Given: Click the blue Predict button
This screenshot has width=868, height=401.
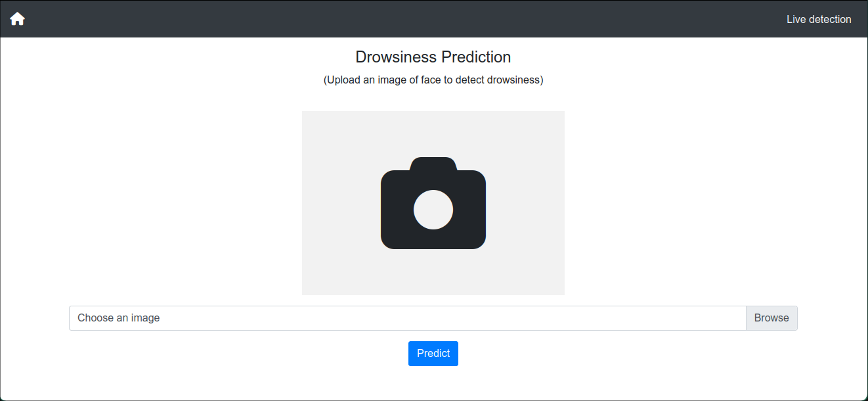Looking at the screenshot, I should pos(433,354).
